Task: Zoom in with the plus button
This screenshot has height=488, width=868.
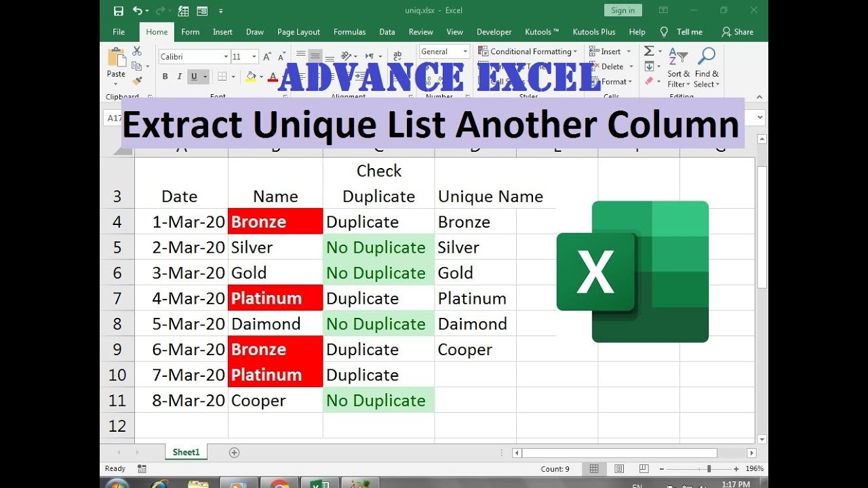Action: (736, 468)
